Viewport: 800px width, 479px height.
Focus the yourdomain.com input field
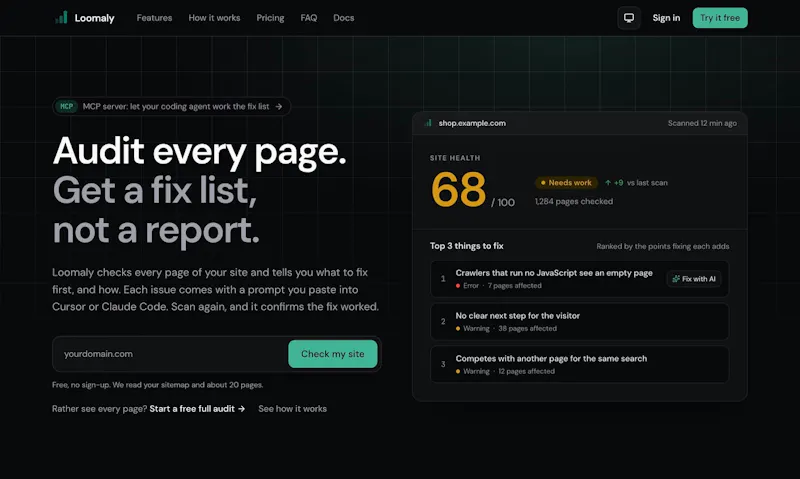coord(170,354)
